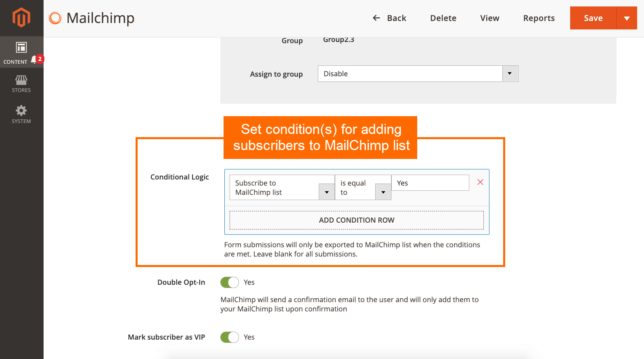Click the Delete button
The image size is (644, 359).
coord(443,18)
